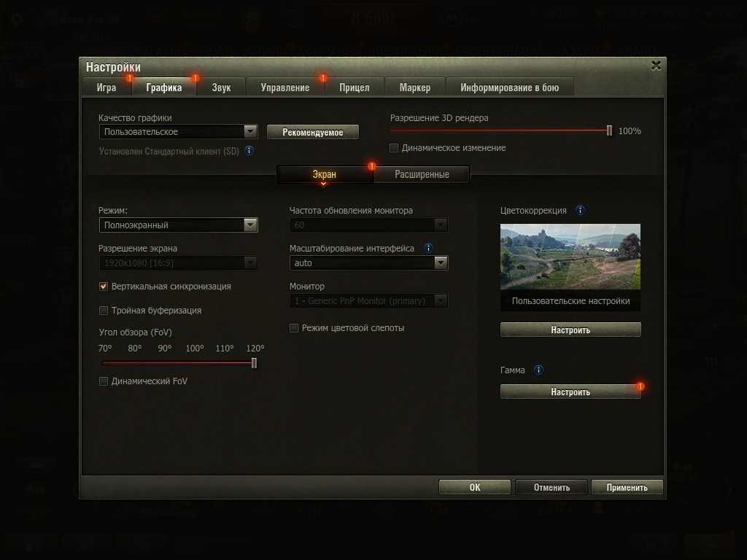Image resolution: width=747 pixels, height=560 pixels.
Task: Close the Настройки window with X
Action: (656, 66)
